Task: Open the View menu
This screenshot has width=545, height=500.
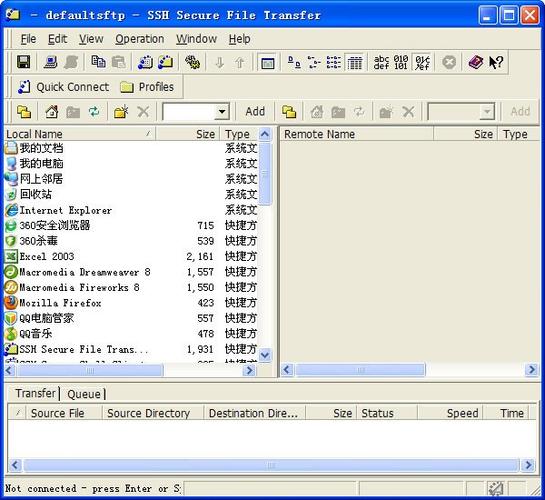Action: point(91,39)
